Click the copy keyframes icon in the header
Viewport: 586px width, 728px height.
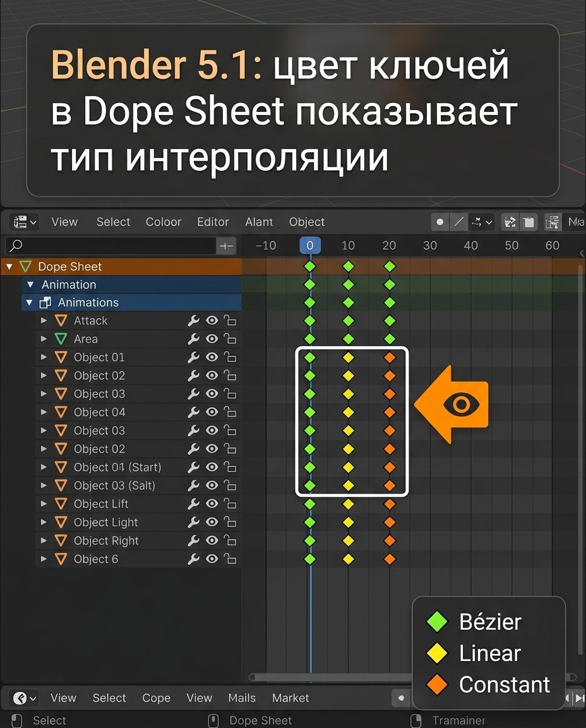510,222
